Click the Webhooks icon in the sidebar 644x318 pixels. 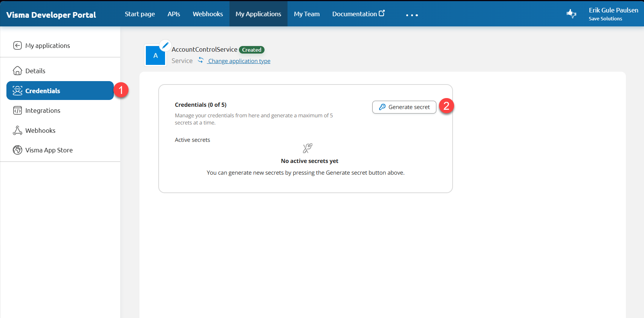17,131
